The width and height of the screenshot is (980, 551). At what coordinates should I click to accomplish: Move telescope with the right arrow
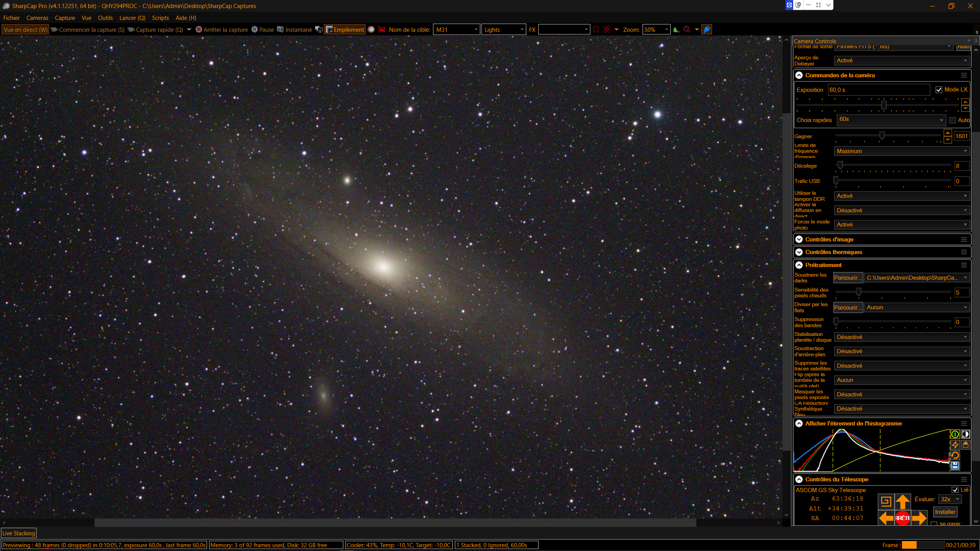click(x=919, y=518)
